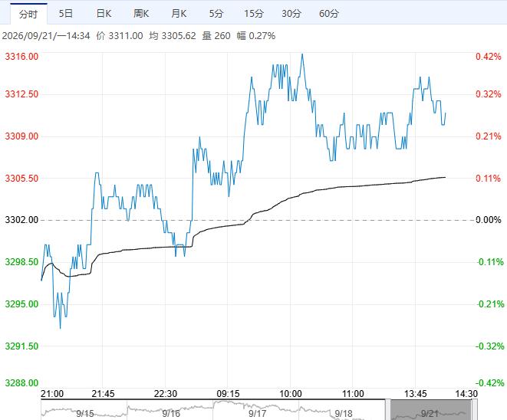Click the 0.00% percent axis label
Screen dimensions: 507x420
click(x=489, y=220)
